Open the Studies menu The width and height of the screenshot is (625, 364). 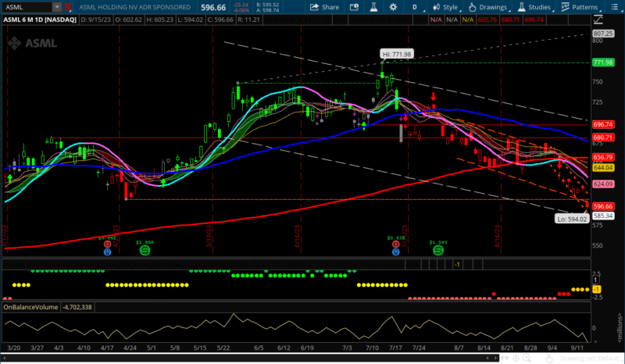coord(535,7)
